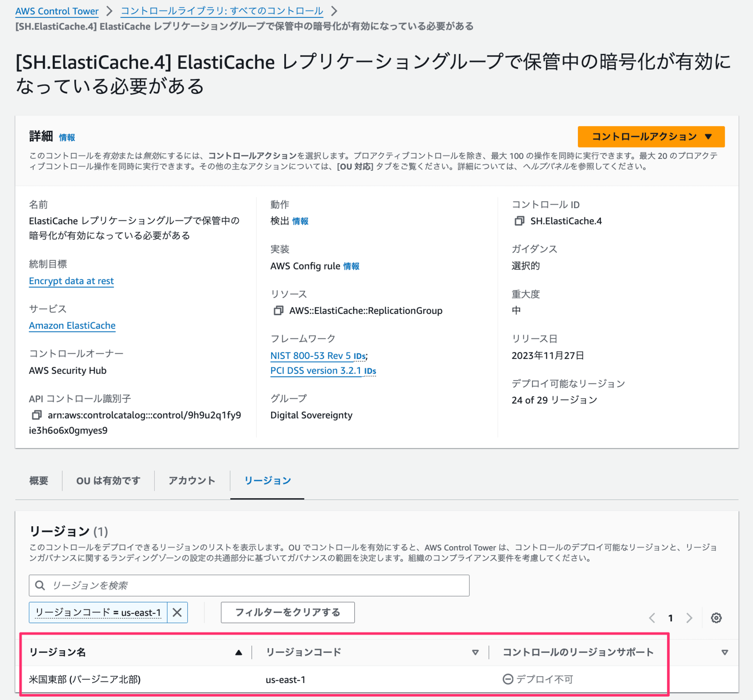Click フィルターをクリアする button
Viewport: 753px width, 700px height.
tap(288, 612)
